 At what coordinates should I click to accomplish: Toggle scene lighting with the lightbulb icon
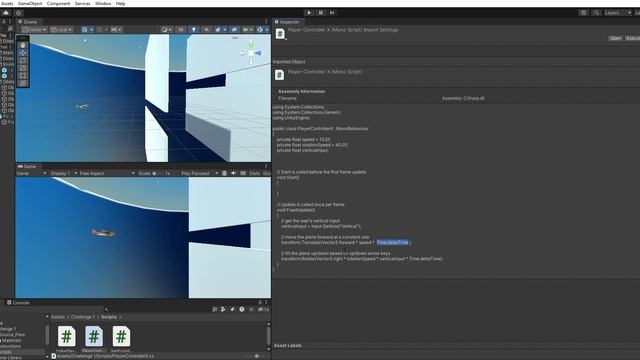pos(194,29)
